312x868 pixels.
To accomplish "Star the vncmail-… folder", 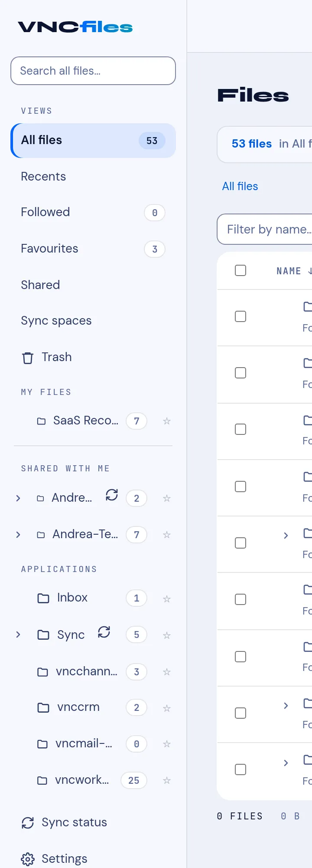I will (166, 744).
